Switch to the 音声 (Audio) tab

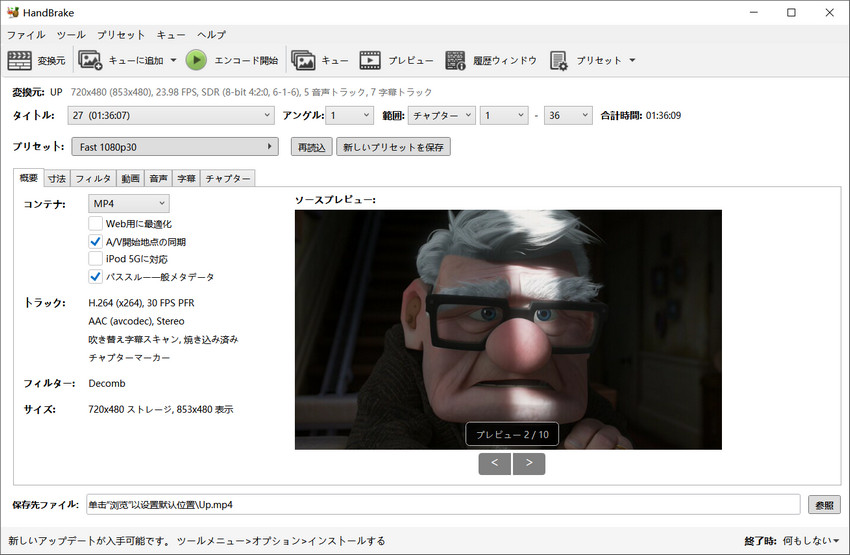click(x=158, y=178)
